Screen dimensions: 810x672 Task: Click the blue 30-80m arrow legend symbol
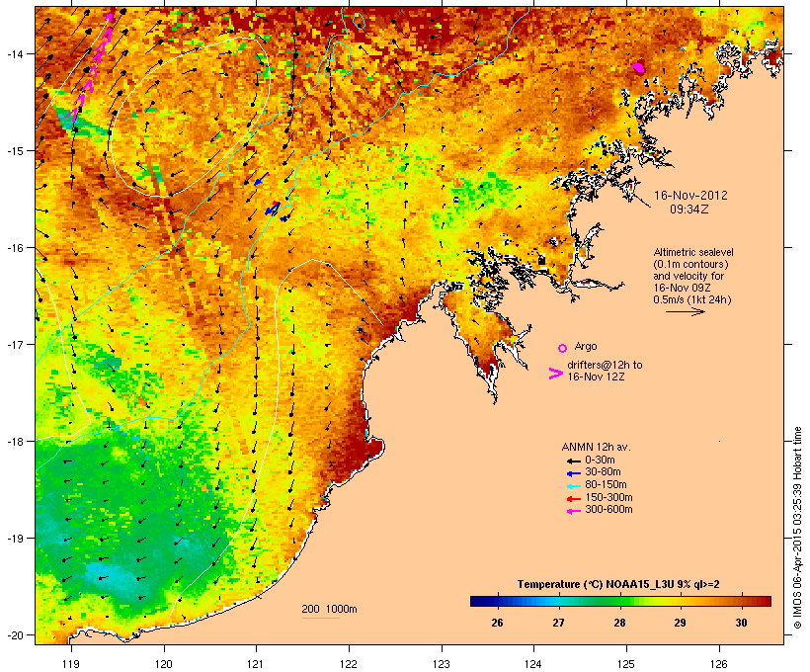point(573,473)
